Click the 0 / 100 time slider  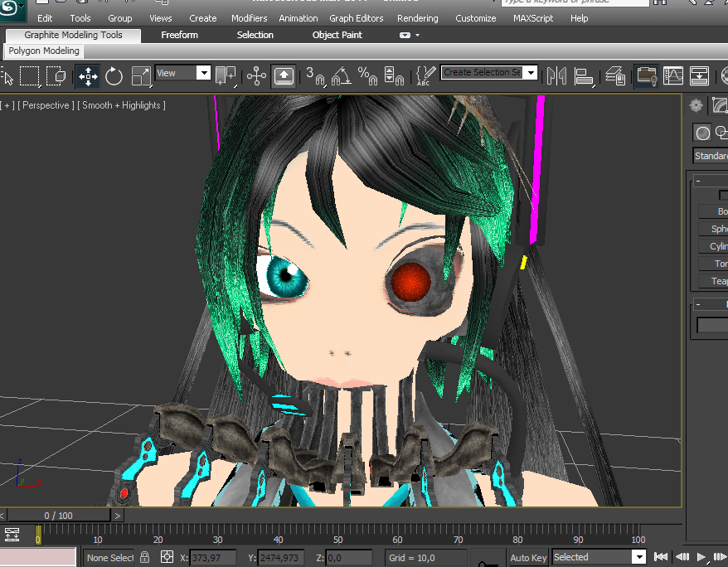59,516
